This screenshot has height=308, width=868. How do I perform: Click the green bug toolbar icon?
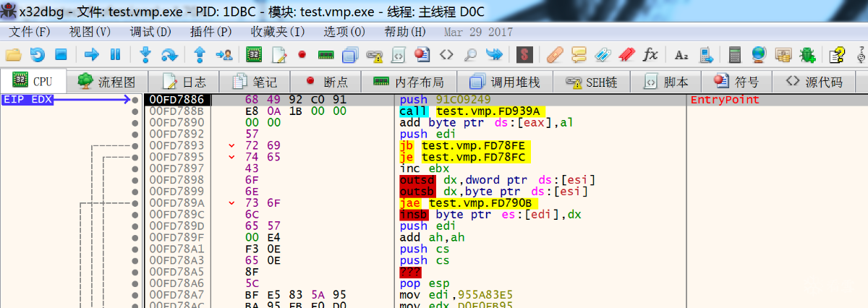tap(807, 54)
